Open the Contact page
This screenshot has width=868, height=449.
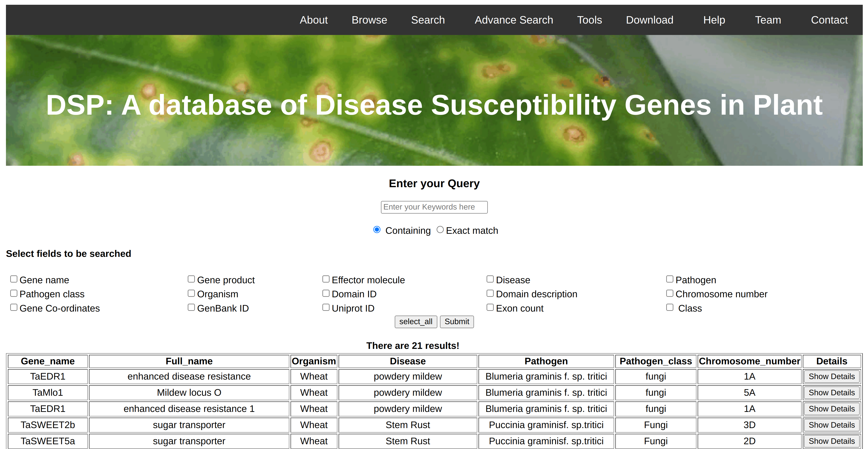pos(829,20)
